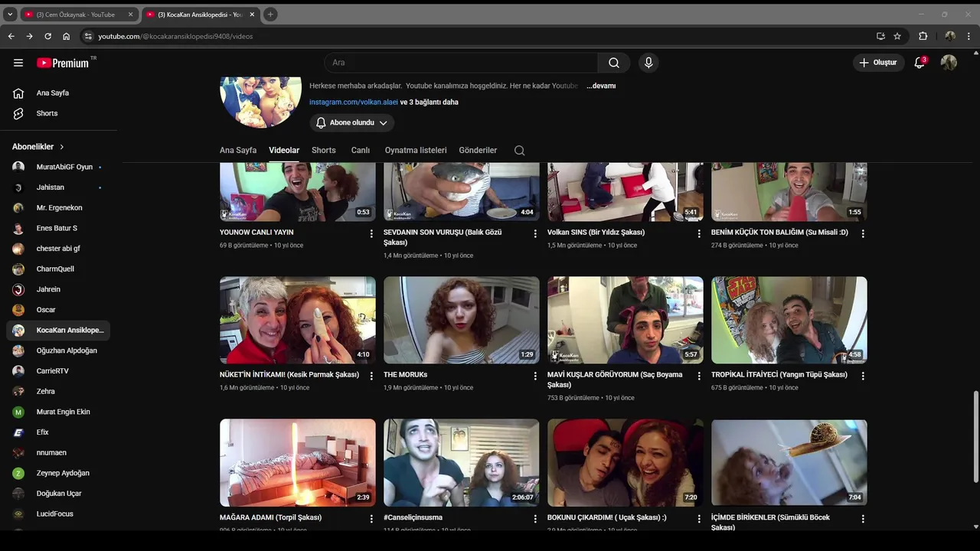Click the search magnifier button
980x551 pixels.
pyautogui.click(x=614, y=63)
